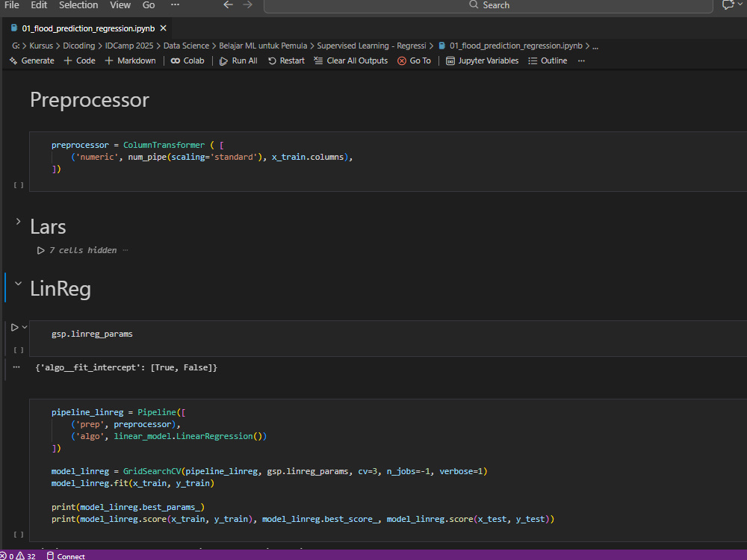The image size is (747, 560).
Task: Open notebook toolbar more actions ellipsis
Action: [581, 61]
